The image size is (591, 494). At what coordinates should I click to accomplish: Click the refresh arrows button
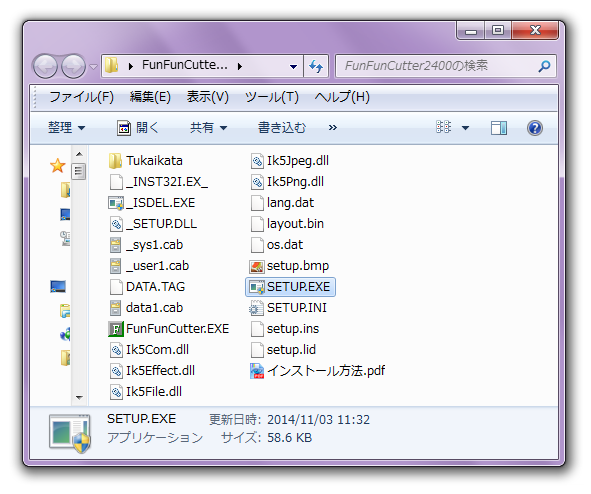(x=316, y=66)
